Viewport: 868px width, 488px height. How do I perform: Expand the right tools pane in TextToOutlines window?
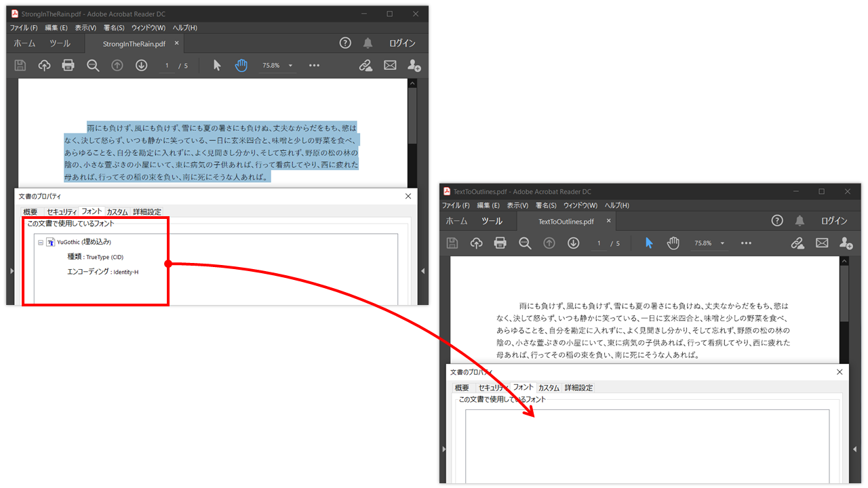click(855, 449)
